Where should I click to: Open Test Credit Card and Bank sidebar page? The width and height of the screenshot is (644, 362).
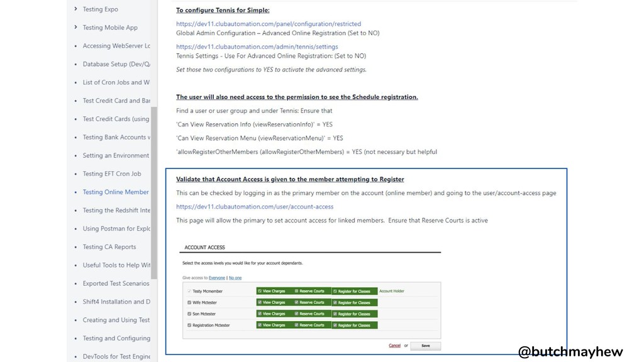click(116, 101)
